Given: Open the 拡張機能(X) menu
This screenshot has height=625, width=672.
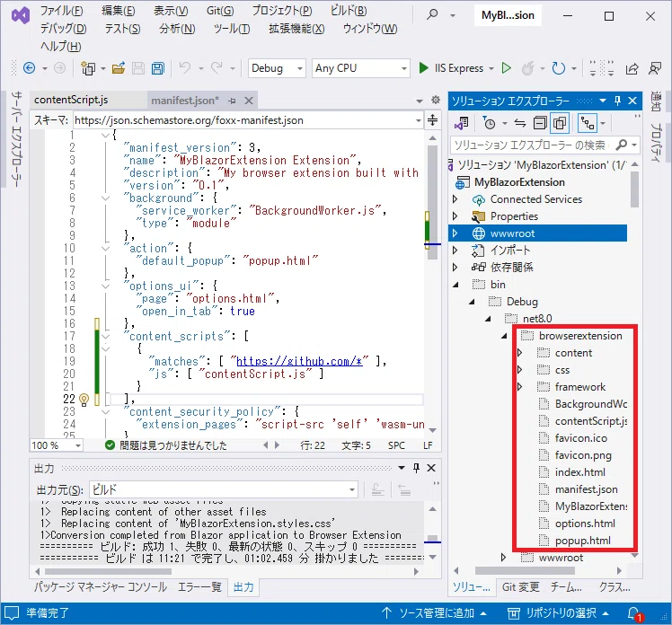Looking at the screenshot, I should 296,28.
